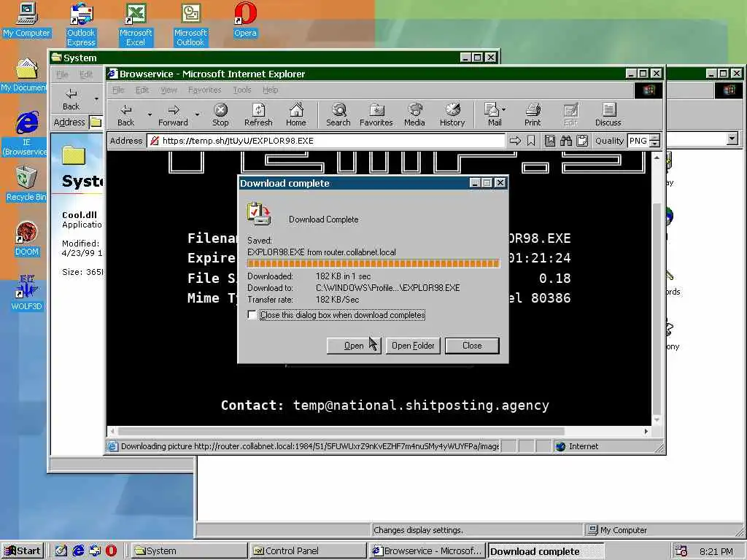Click the Forward arrow in Internet Explorer
The height and width of the screenshot is (560, 747).
(x=173, y=114)
